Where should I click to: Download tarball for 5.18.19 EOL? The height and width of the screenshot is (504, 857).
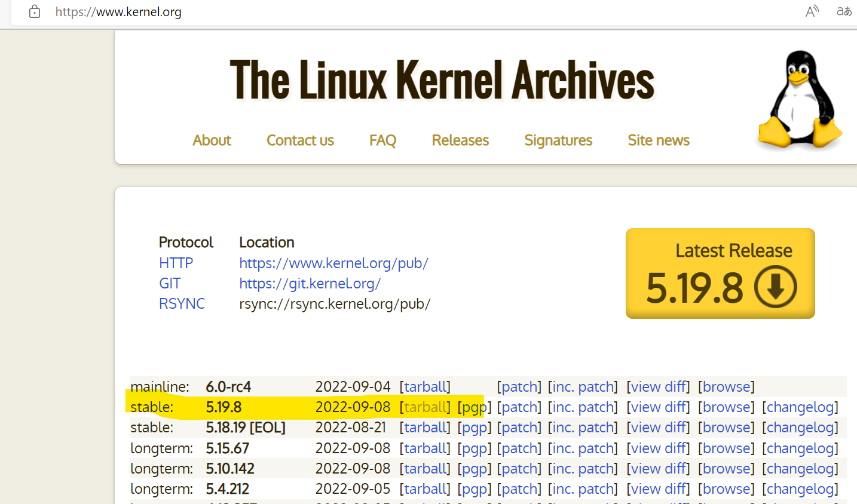pos(426,428)
